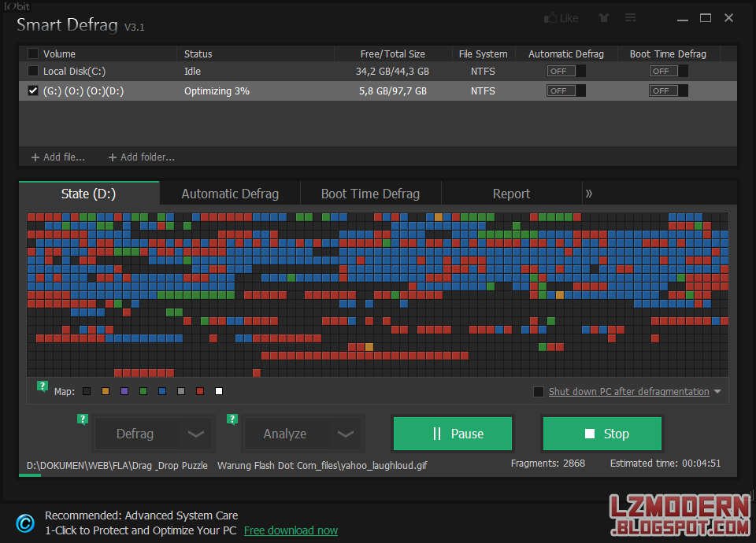756x543 pixels.
Task: Click the plus icon for Add file
Action: pyautogui.click(x=35, y=157)
